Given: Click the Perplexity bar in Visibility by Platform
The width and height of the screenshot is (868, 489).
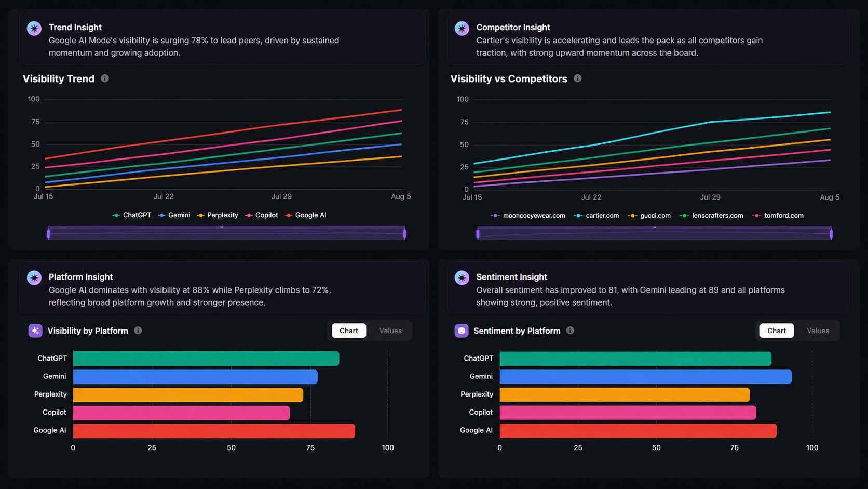Looking at the screenshot, I should 188,395.
